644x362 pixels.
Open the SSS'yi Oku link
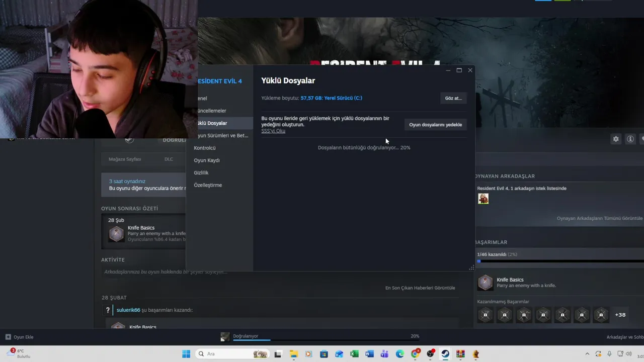coord(273,131)
